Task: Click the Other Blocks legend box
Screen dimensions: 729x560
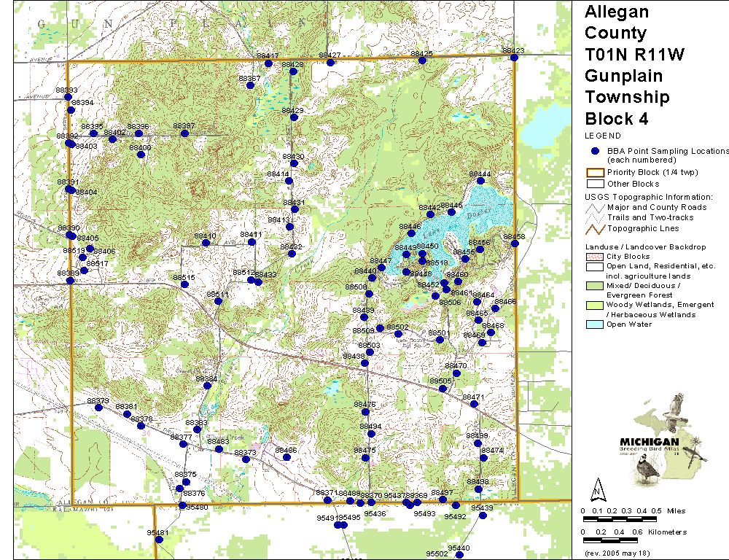Action: [595, 184]
